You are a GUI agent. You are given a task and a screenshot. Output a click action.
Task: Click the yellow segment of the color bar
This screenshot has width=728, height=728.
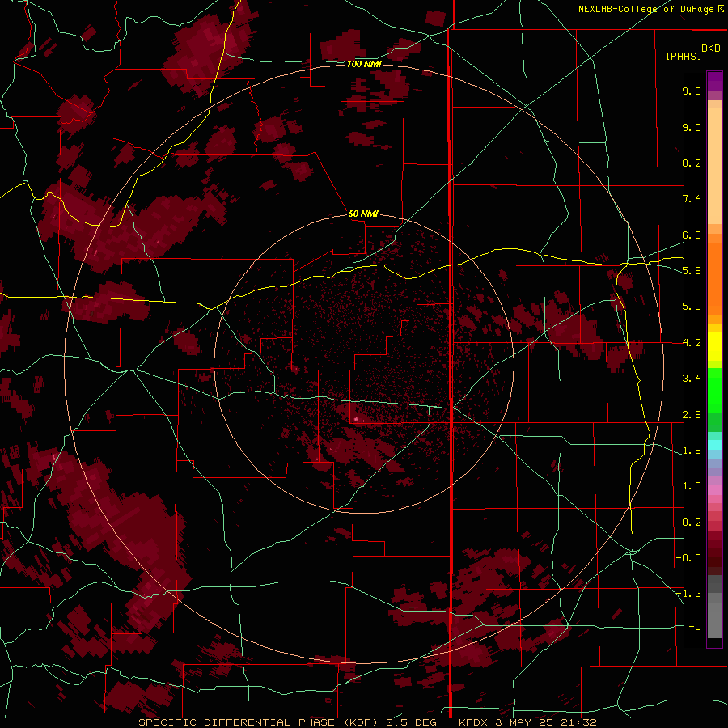click(x=714, y=346)
